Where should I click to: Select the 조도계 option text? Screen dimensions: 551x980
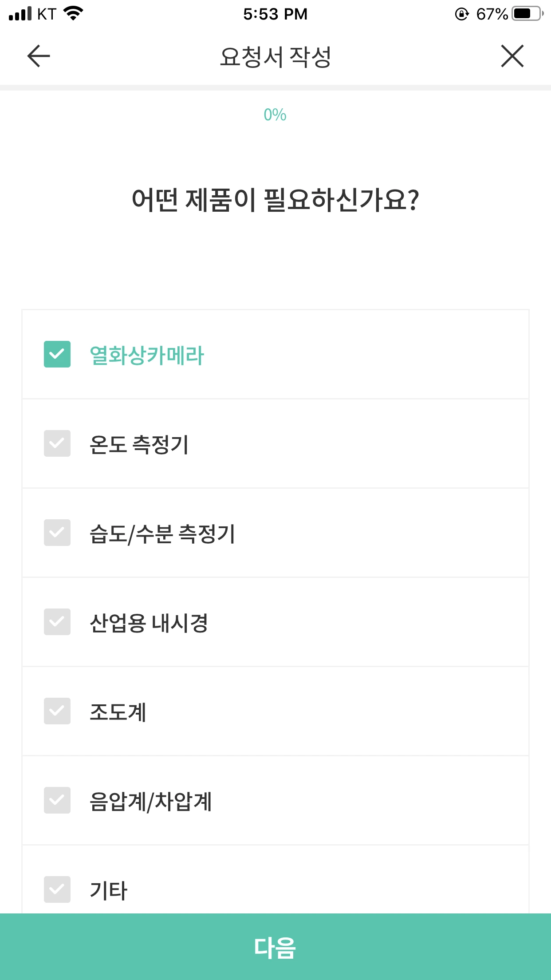(118, 712)
